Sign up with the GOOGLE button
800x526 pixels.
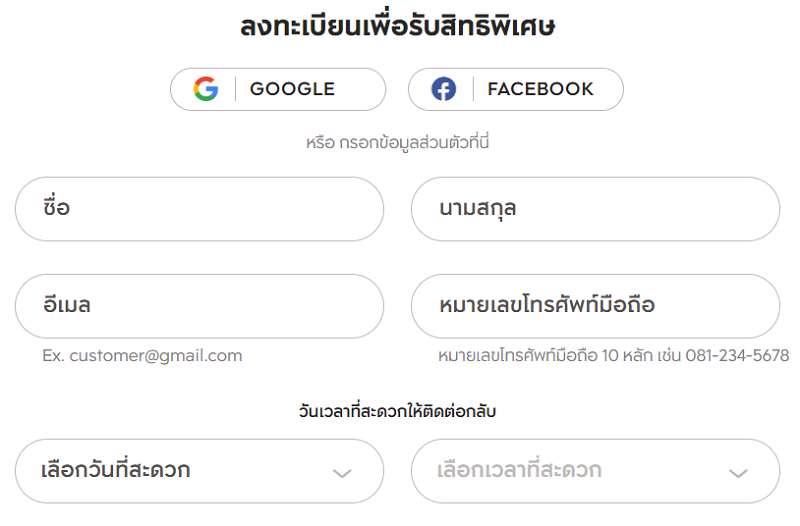278,89
